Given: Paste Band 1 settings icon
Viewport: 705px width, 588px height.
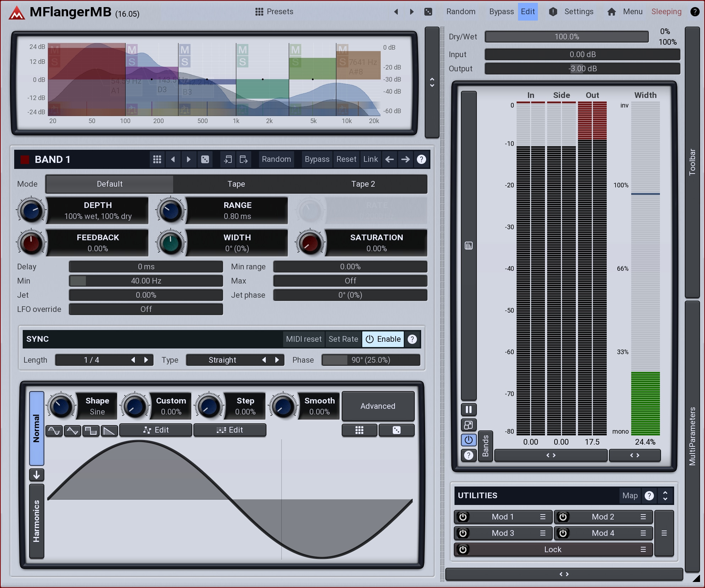Looking at the screenshot, I should pyautogui.click(x=244, y=159).
